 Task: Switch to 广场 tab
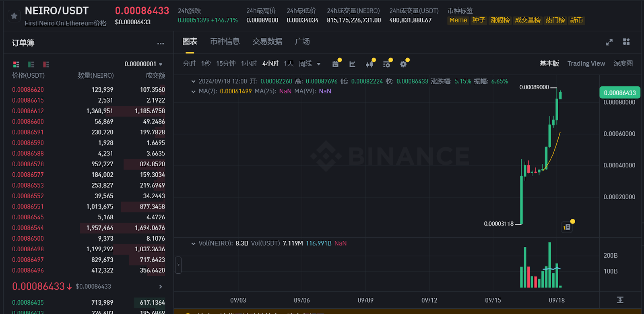[x=302, y=41]
